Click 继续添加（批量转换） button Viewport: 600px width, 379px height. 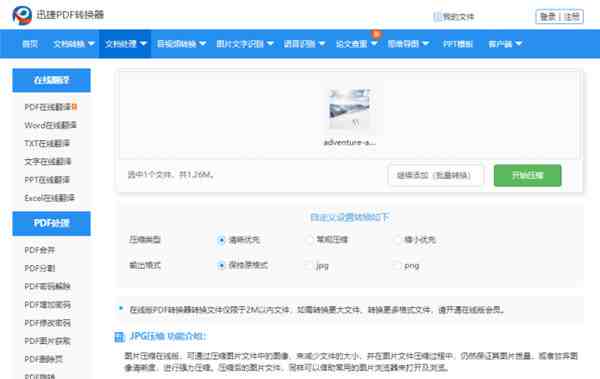[435, 175]
